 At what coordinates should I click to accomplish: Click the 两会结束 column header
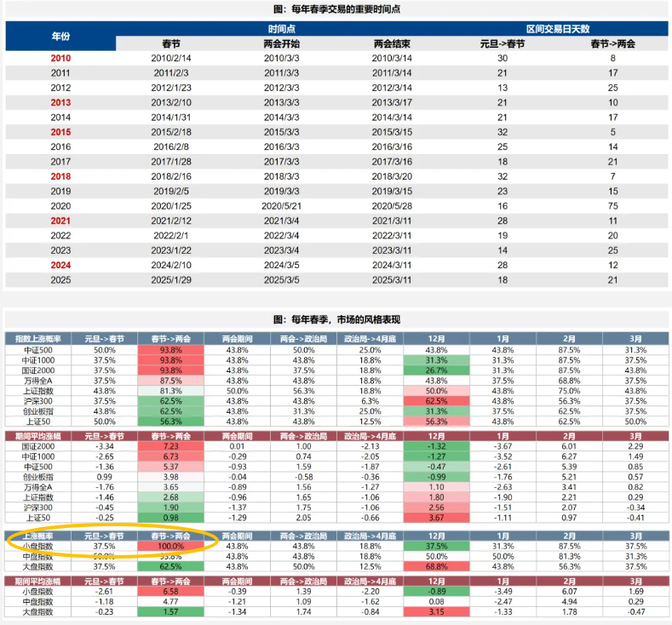tap(392, 43)
